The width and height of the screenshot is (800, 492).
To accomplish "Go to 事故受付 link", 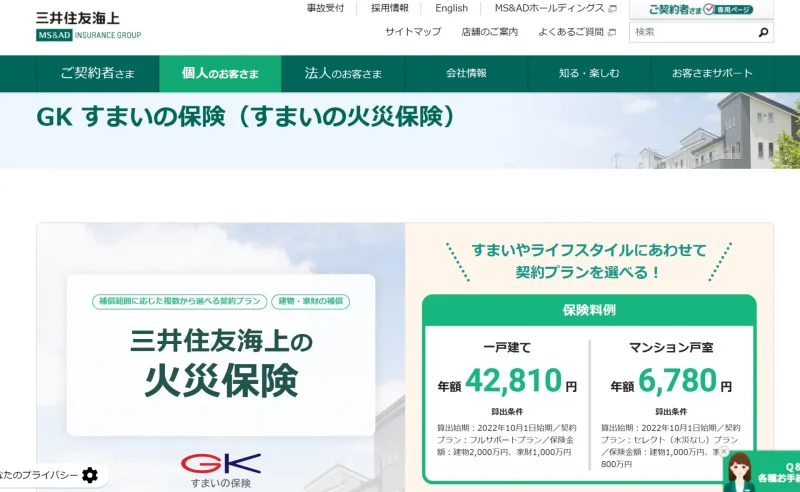I will [x=325, y=8].
